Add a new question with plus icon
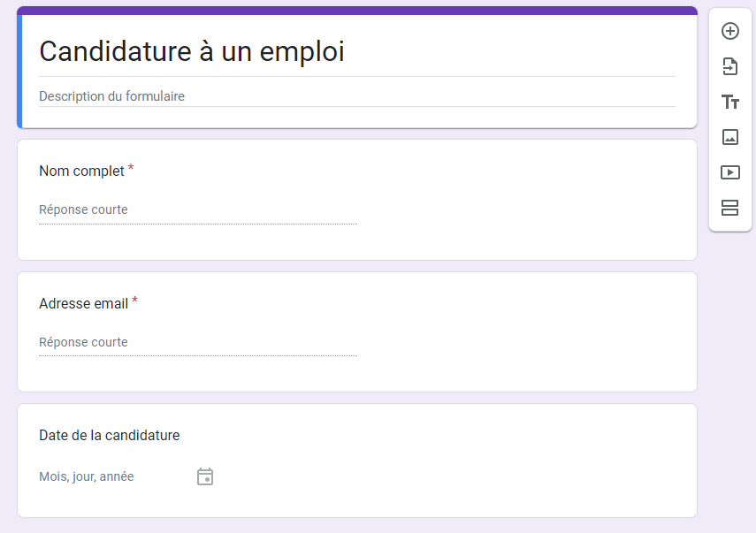 (730, 31)
